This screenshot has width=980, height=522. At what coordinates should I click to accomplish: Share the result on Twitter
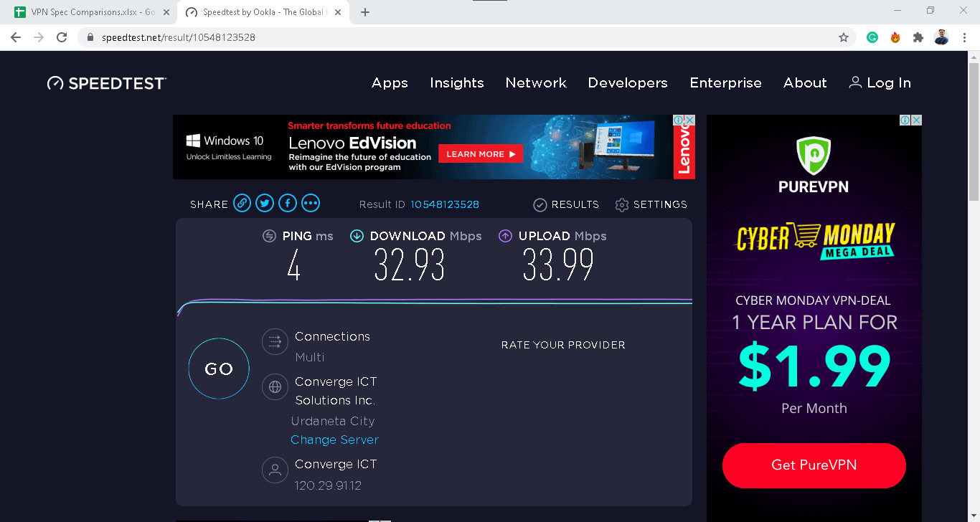pos(265,203)
